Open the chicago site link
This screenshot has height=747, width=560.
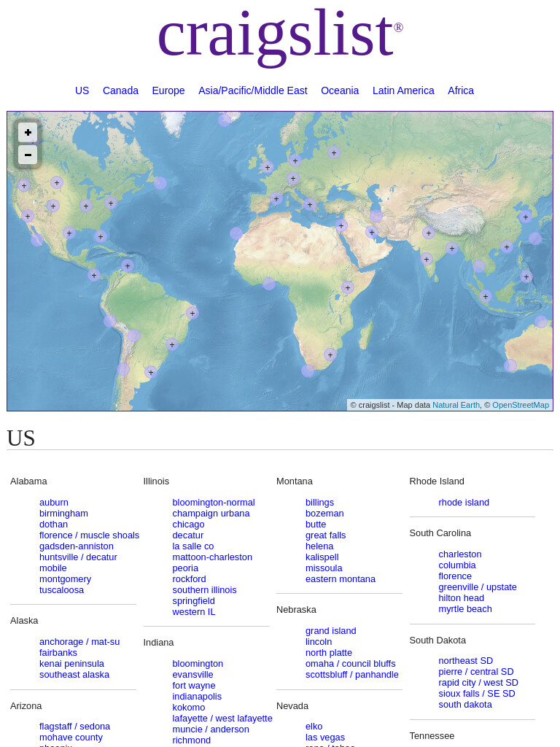pyautogui.click(x=188, y=525)
